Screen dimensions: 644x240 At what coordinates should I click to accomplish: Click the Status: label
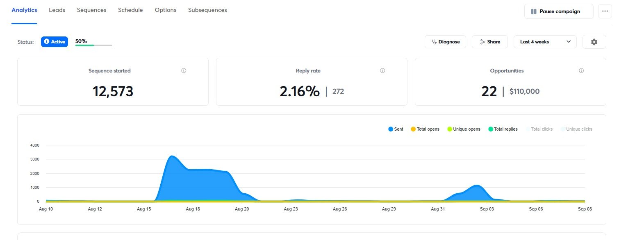(x=25, y=42)
